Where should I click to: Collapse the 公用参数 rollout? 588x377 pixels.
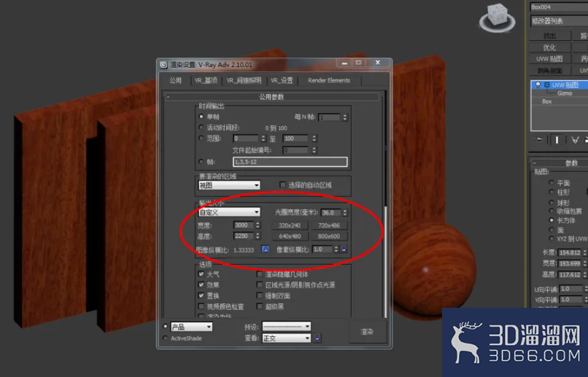(272, 97)
